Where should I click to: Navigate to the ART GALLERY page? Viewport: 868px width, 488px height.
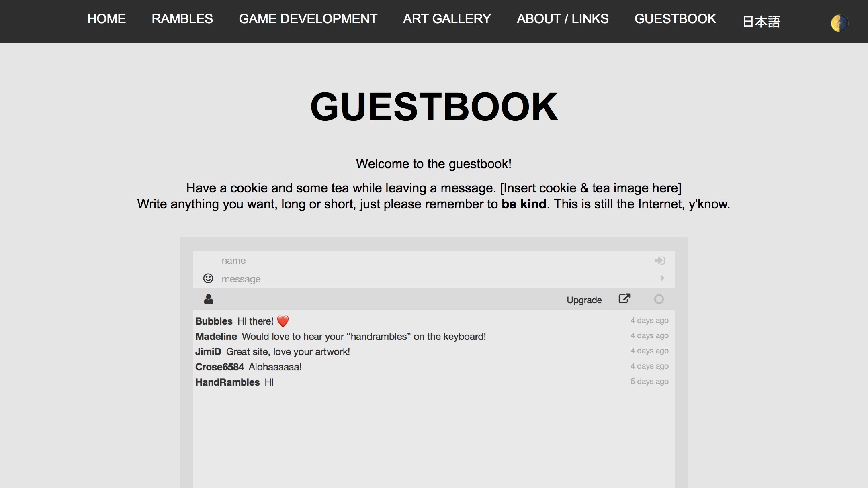pos(447,19)
